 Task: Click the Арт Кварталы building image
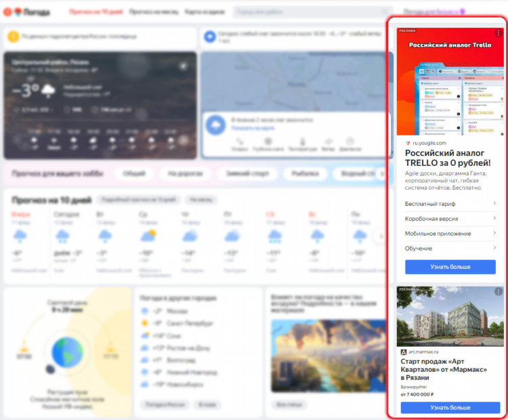450,316
